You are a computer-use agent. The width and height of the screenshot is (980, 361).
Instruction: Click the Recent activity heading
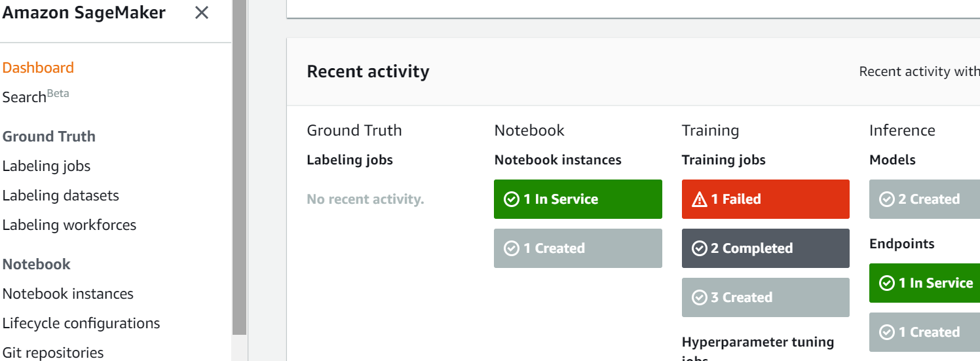pos(368,71)
